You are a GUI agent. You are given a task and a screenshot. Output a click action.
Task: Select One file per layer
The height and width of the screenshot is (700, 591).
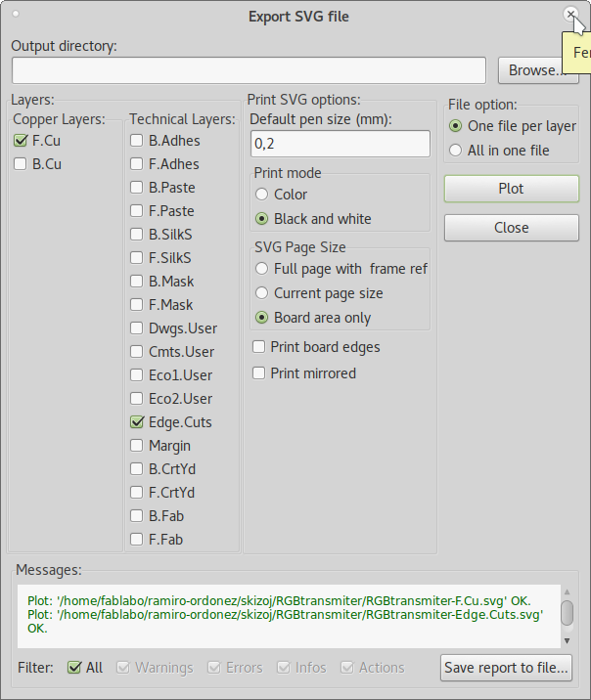click(x=455, y=126)
